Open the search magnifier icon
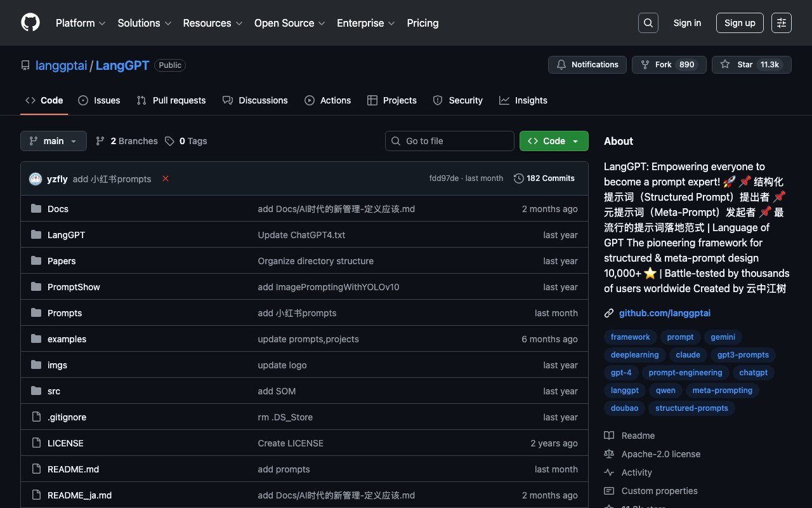 point(648,23)
